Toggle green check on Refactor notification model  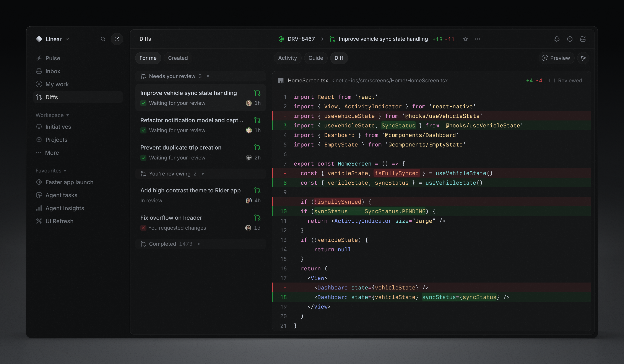pyautogui.click(x=143, y=130)
